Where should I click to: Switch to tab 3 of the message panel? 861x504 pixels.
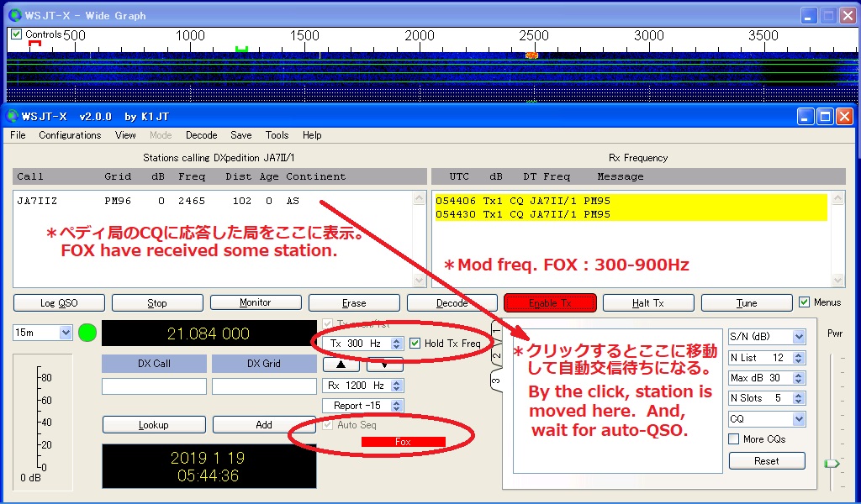pyautogui.click(x=496, y=380)
